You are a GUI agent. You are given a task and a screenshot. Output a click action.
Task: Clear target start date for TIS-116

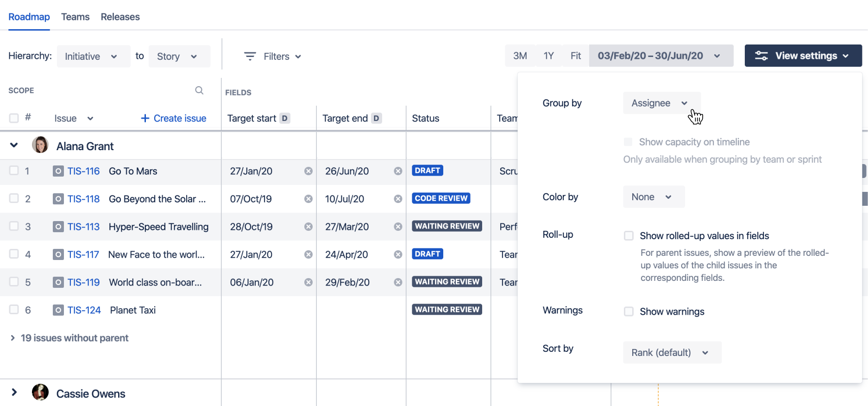coord(308,171)
